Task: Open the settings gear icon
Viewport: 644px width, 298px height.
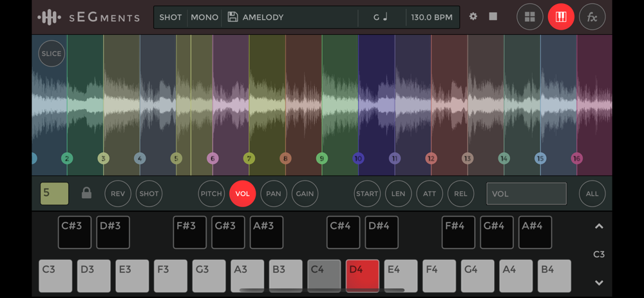Action: (473, 17)
